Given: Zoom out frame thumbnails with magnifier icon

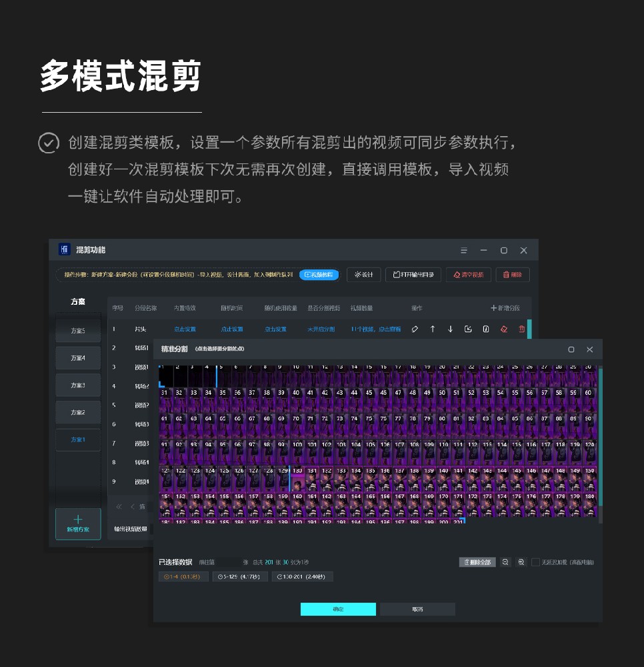Looking at the screenshot, I should [505, 562].
